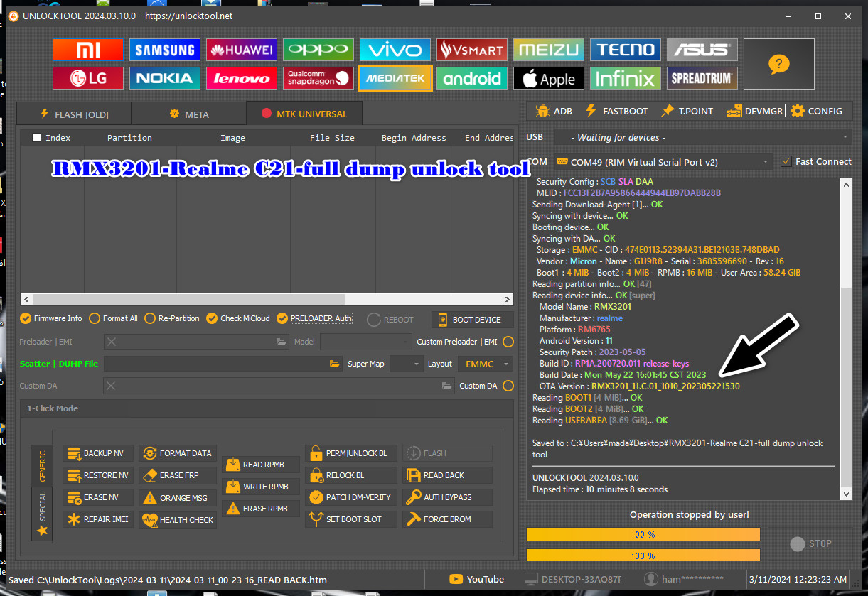Open CONFIG settings

pos(817,112)
